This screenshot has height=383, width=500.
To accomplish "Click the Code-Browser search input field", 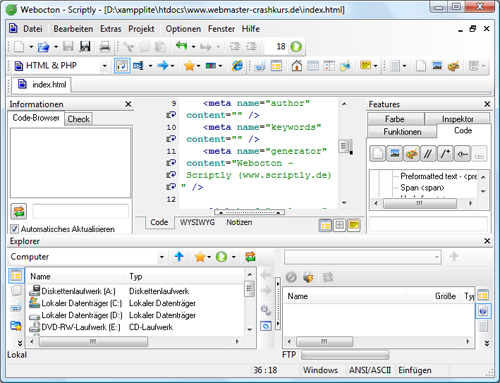I will [x=81, y=211].
